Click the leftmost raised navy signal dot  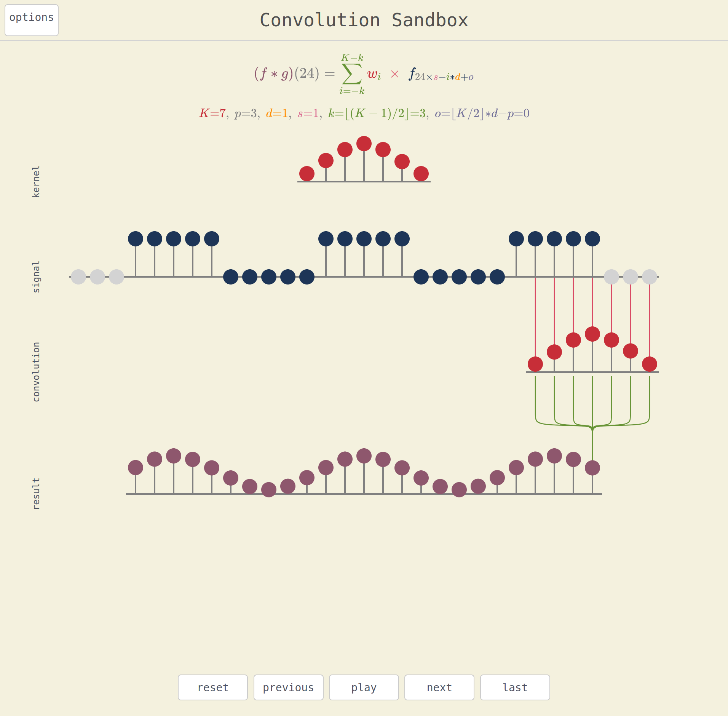pos(136,239)
